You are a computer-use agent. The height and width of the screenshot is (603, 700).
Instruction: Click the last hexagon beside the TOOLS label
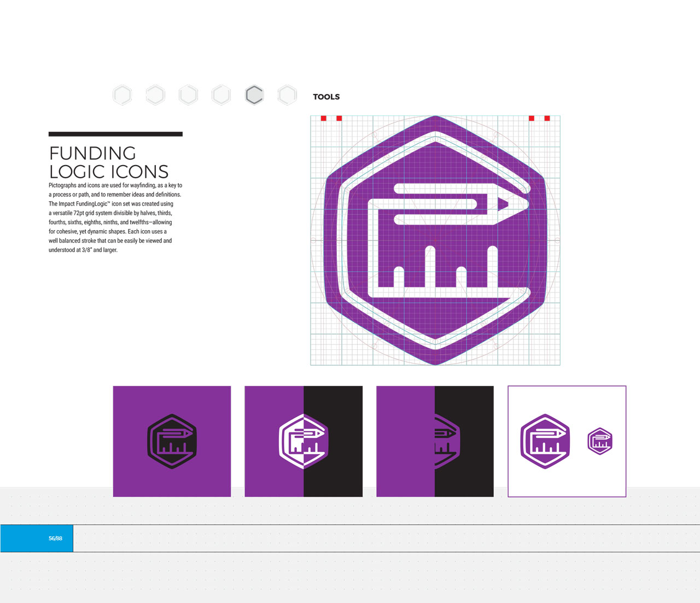pyautogui.click(x=287, y=95)
